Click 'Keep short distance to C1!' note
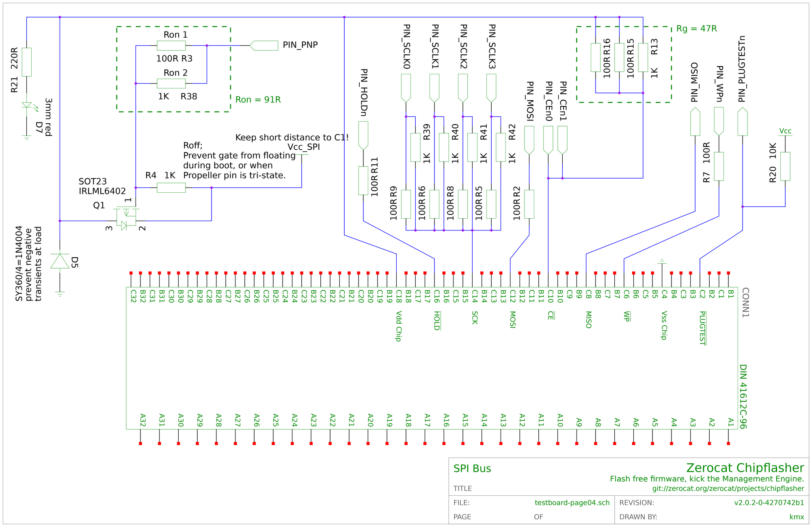The width and height of the screenshot is (812, 527). [x=292, y=138]
